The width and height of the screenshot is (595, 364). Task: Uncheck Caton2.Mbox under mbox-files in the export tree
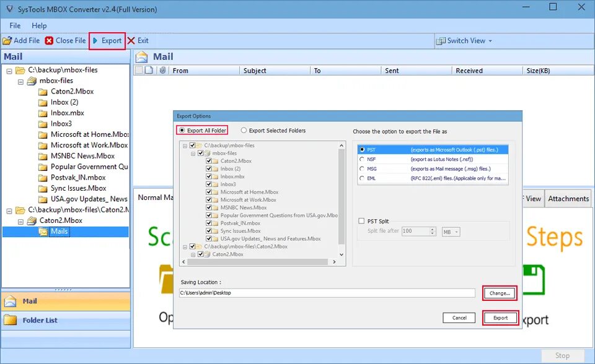click(x=209, y=161)
